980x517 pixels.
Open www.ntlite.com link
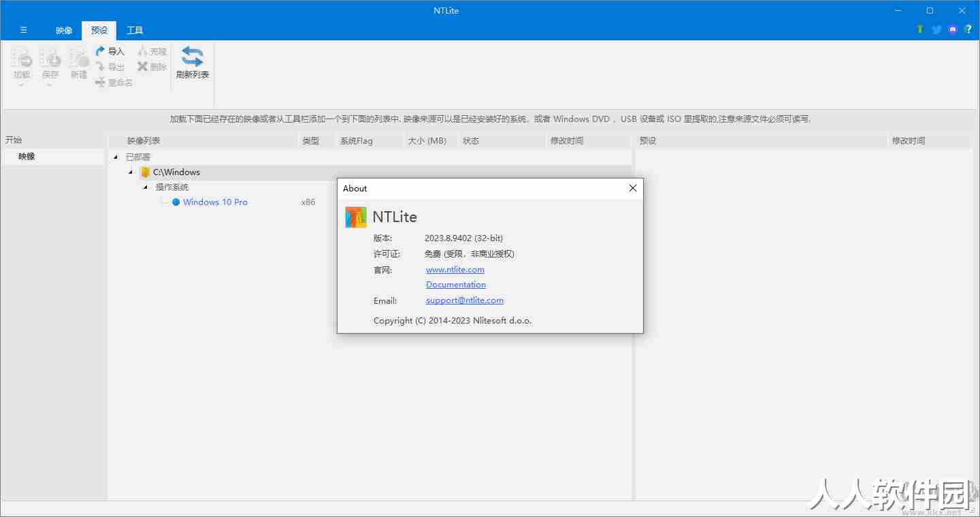[x=455, y=270]
